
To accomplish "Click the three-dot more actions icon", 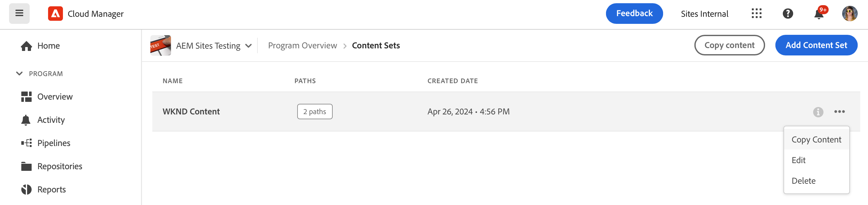I will tap(839, 112).
